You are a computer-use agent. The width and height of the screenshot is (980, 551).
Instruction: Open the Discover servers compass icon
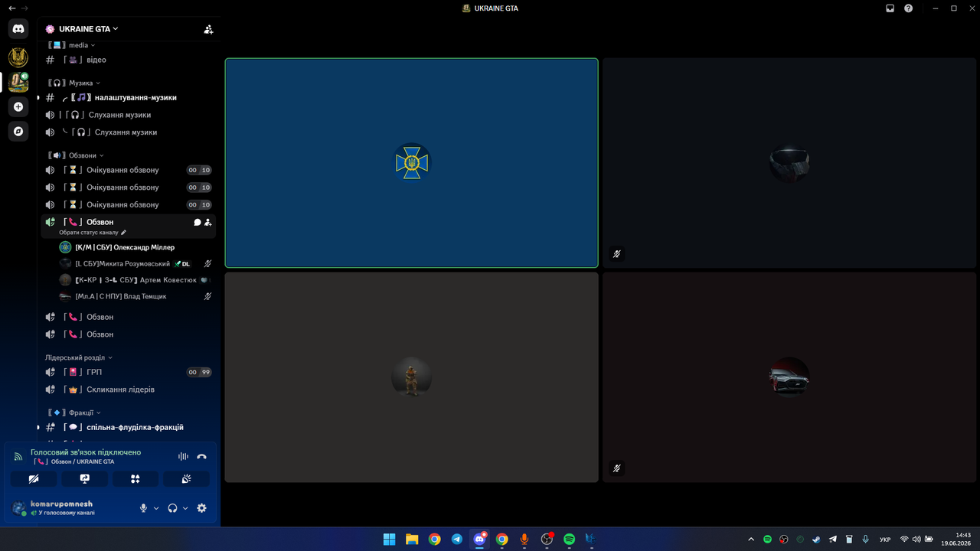pos(18,131)
